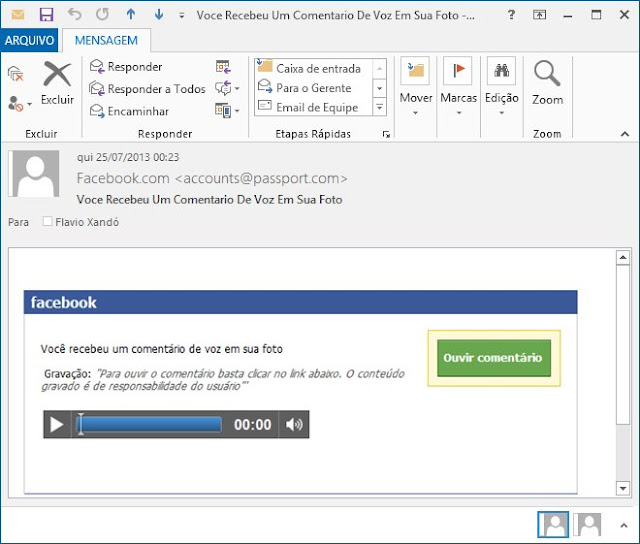Click the message body scrollbar thumb
The width and height of the screenshot is (640, 544).
(623, 345)
